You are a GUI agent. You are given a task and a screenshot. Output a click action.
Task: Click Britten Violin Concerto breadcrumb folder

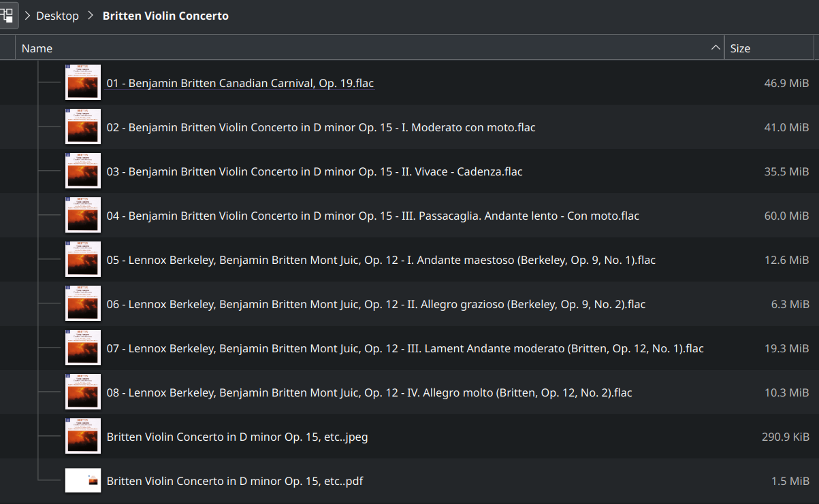pos(165,16)
